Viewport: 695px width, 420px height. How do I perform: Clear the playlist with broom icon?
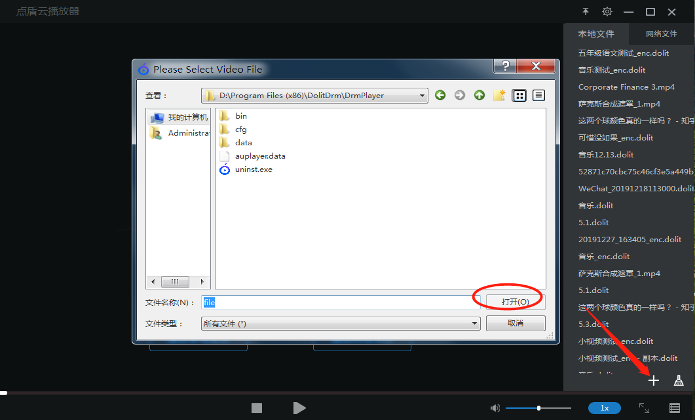point(679,380)
